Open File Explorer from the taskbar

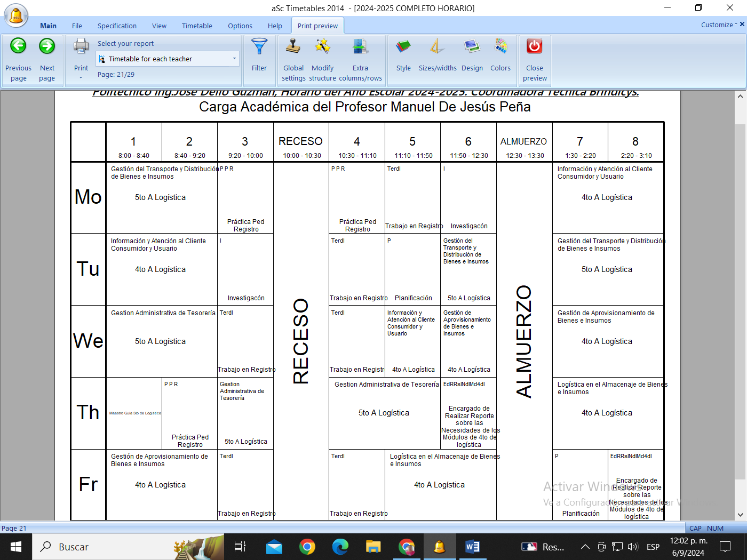373,547
